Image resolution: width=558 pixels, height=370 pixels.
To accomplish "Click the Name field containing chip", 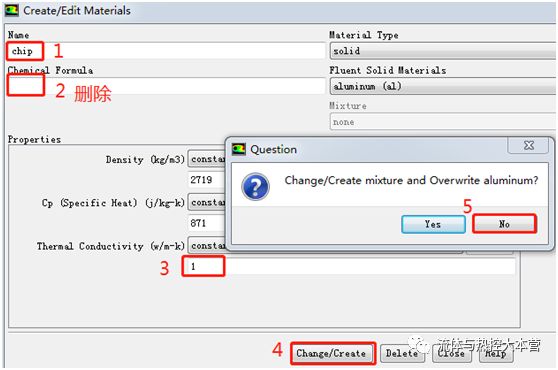I will (x=166, y=51).
